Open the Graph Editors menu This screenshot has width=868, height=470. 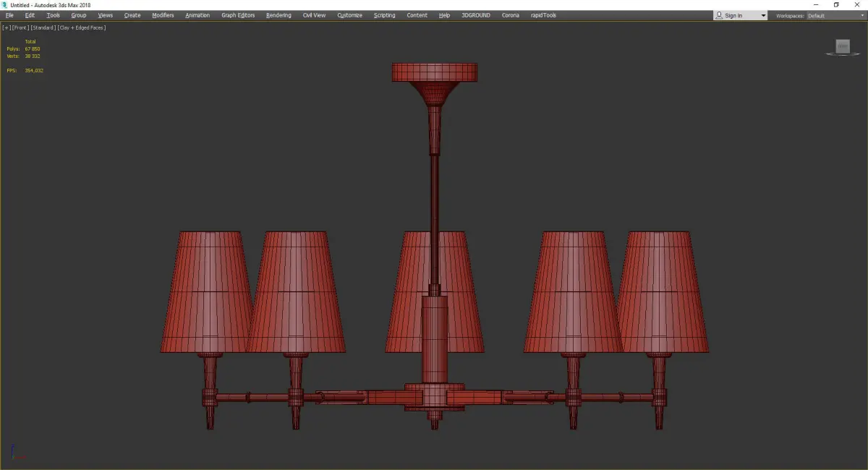238,15
